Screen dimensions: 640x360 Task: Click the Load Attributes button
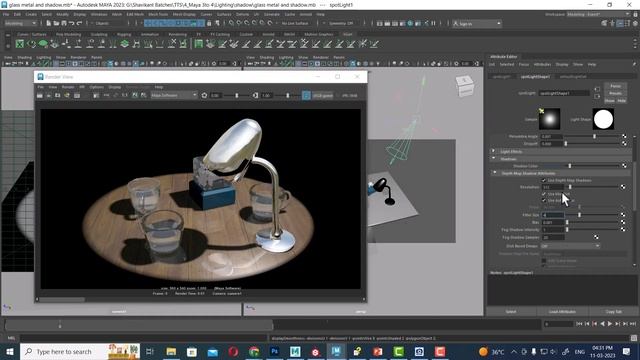pos(562,311)
